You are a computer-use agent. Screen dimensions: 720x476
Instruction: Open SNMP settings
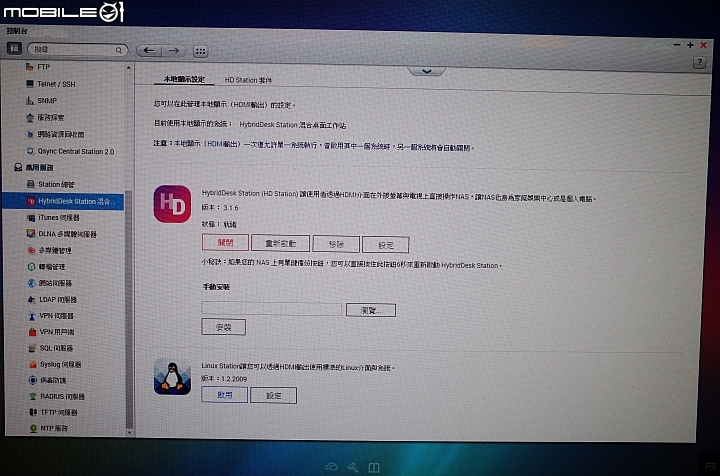click(x=41, y=101)
